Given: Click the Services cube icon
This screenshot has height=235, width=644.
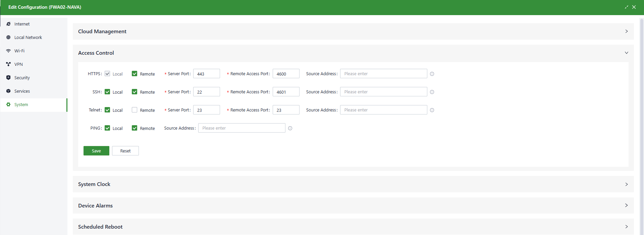Looking at the screenshot, I should pyautogui.click(x=8, y=91).
